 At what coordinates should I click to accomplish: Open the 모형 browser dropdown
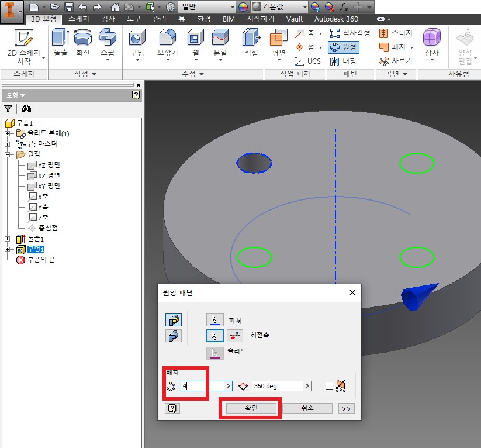point(16,95)
